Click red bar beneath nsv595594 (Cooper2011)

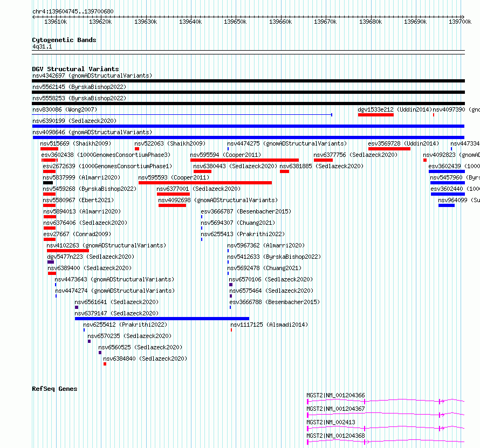coord(244,160)
